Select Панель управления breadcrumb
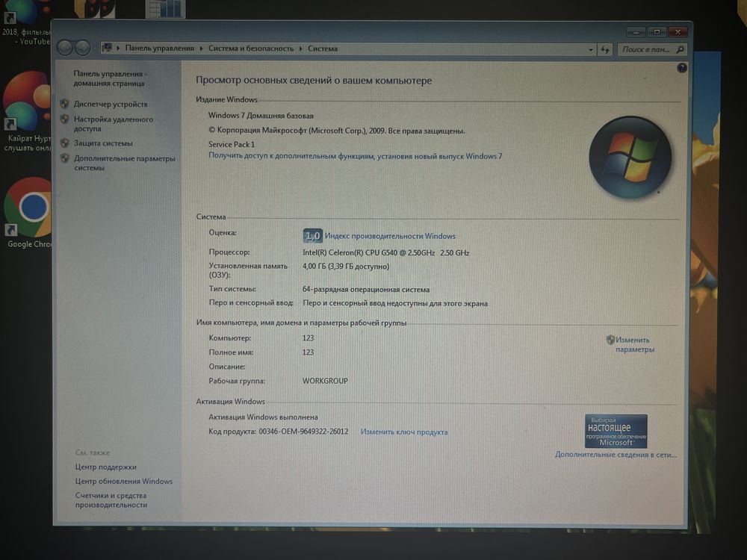747x560 pixels. pos(160,48)
